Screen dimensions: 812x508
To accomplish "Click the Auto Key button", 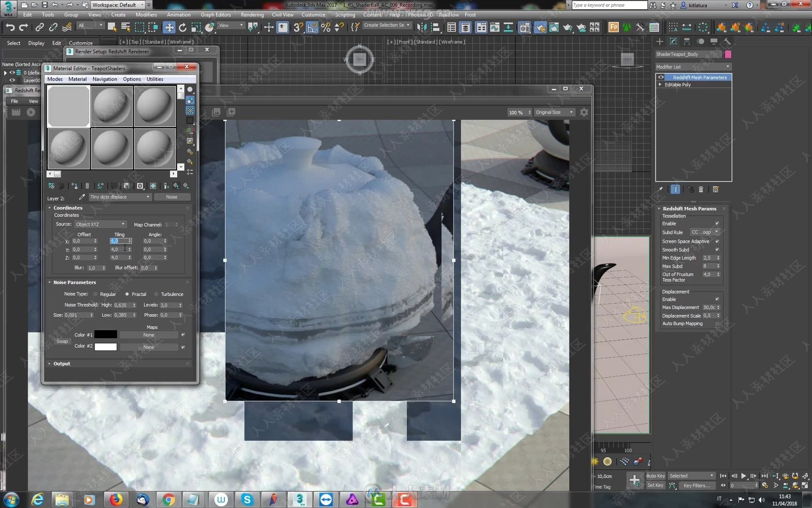I will point(656,476).
